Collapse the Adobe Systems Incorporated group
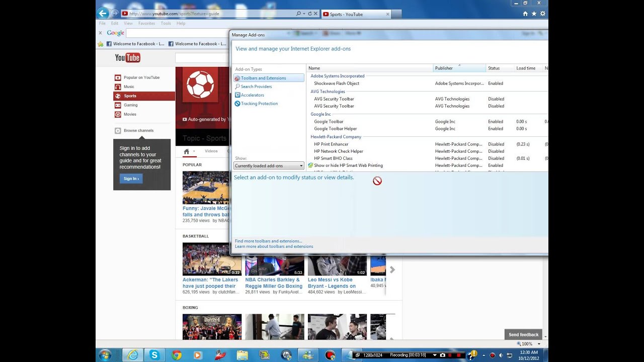 [337, 76]
